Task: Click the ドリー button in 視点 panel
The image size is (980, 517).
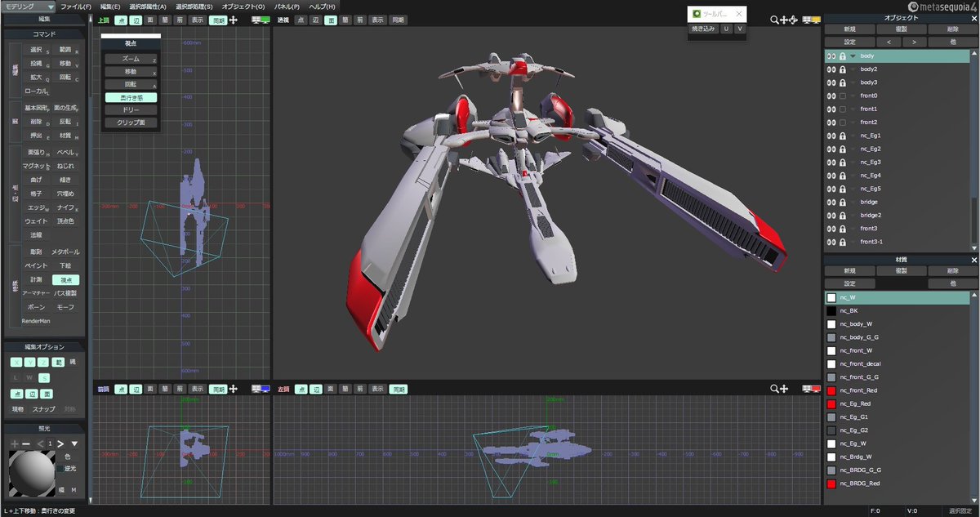Action: pos(131,109)
